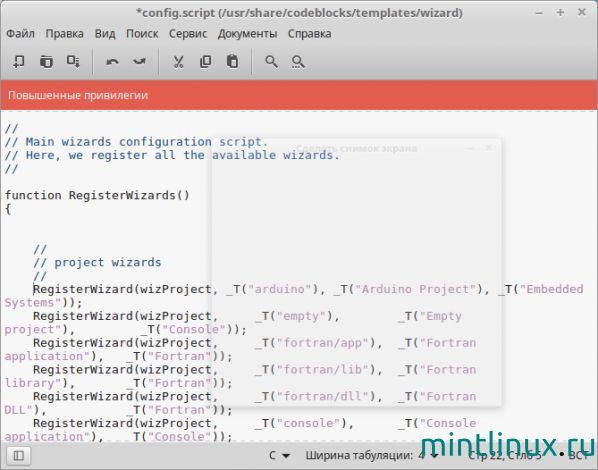Paste from clipboard icon
Image resolution: width=598 pixels, height=470 pixels.
(232, 61)
